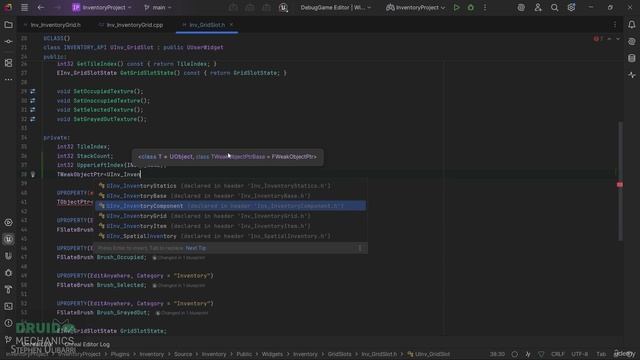The height and width of the screenshot is (360, 640).
Task: Open the eye icon tool window on the left sidebar
Action: (x=8, y=222)
